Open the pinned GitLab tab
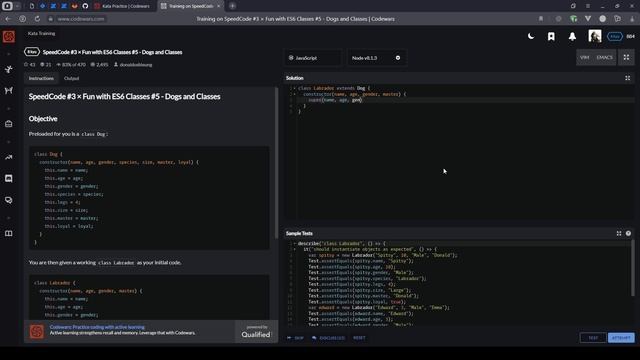The image size is (640, 360). pyautogui.click(x=74, y=6)
